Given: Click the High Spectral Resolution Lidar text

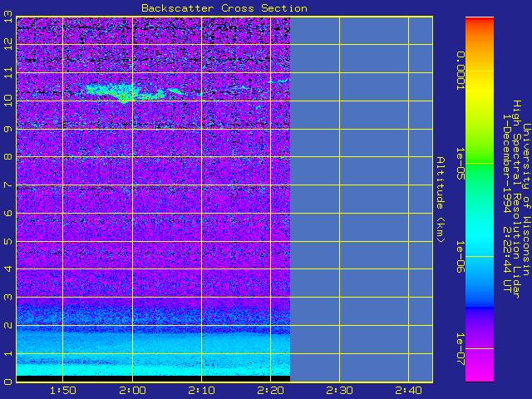Looking at the screenshot, I should pos(516,199).
